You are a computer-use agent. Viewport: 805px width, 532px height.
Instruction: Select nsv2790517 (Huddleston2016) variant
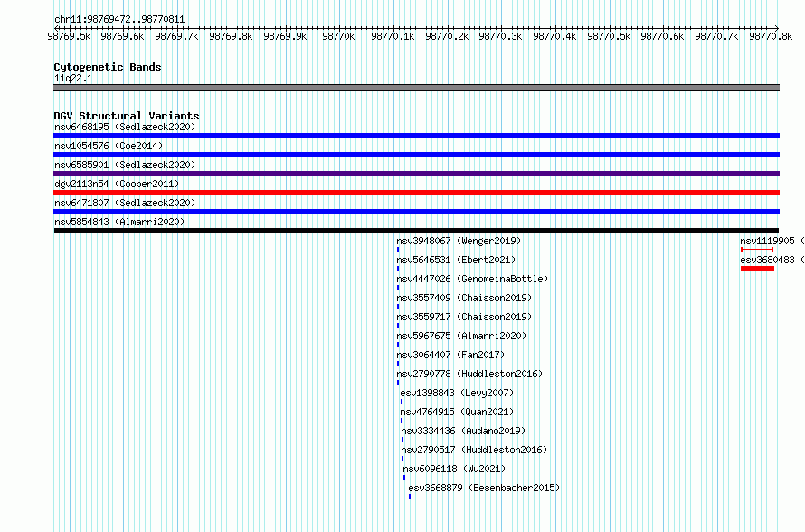[x=474, y=450]
